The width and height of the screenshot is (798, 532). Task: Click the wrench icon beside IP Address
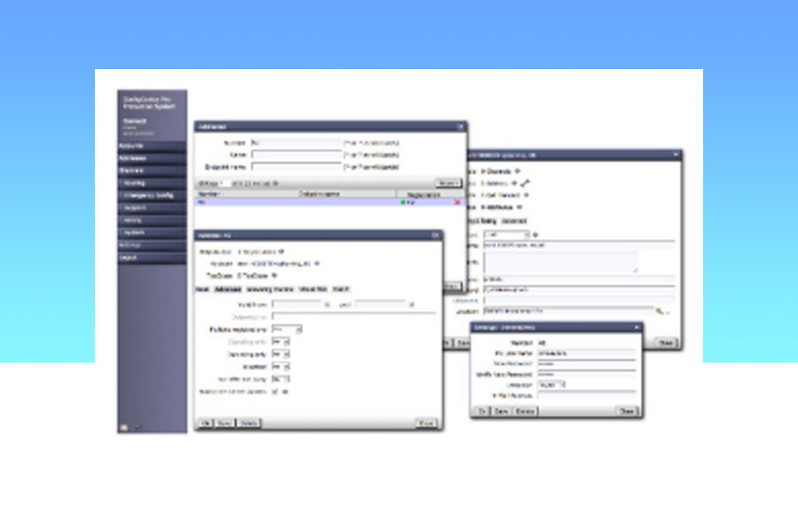tap(524, 182)
